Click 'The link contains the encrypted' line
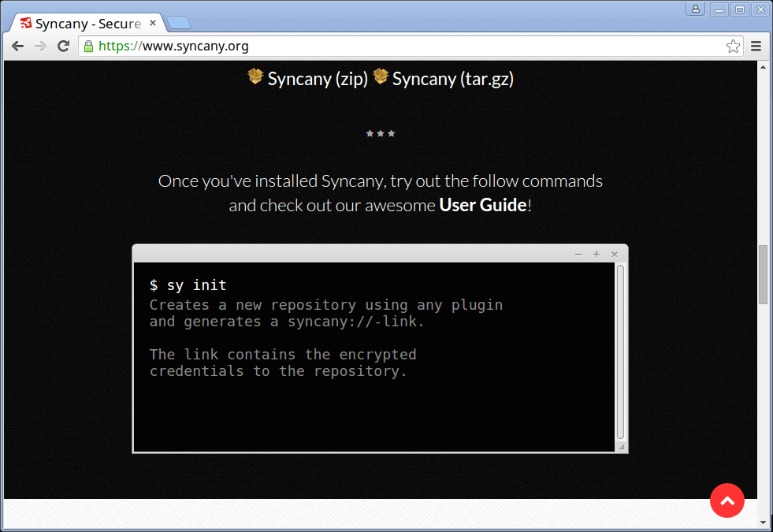 coord(283,355)
